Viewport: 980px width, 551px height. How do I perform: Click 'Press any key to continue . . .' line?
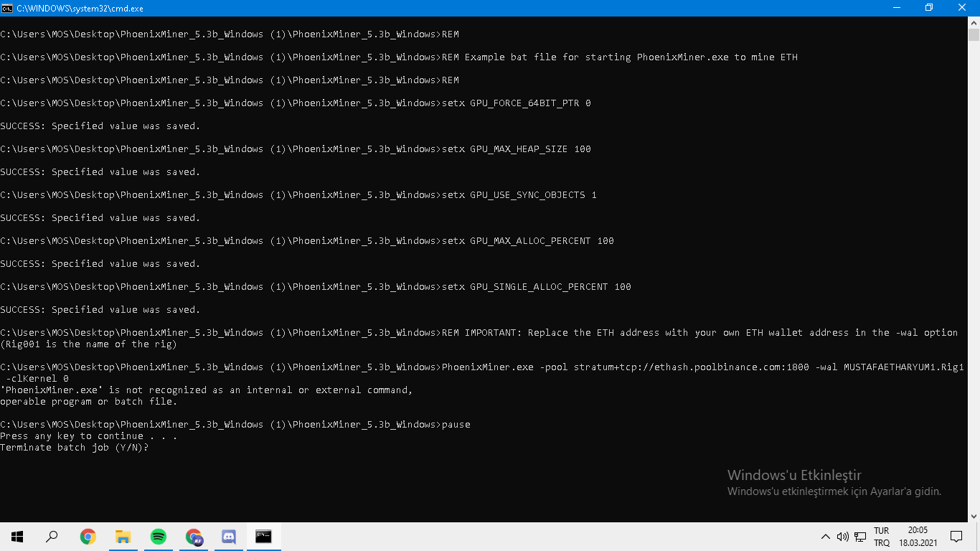pos(89,436)
